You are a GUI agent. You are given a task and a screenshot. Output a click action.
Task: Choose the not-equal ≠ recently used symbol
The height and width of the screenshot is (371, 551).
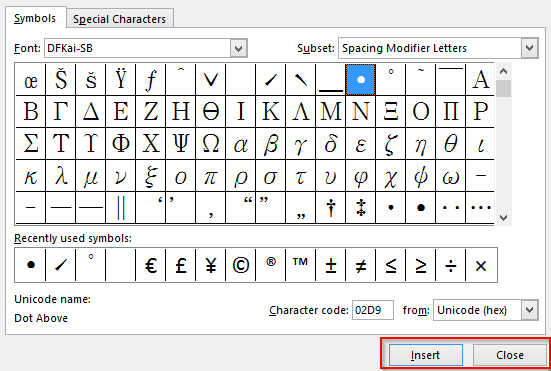pyautogui.click(x=361, y=265)
